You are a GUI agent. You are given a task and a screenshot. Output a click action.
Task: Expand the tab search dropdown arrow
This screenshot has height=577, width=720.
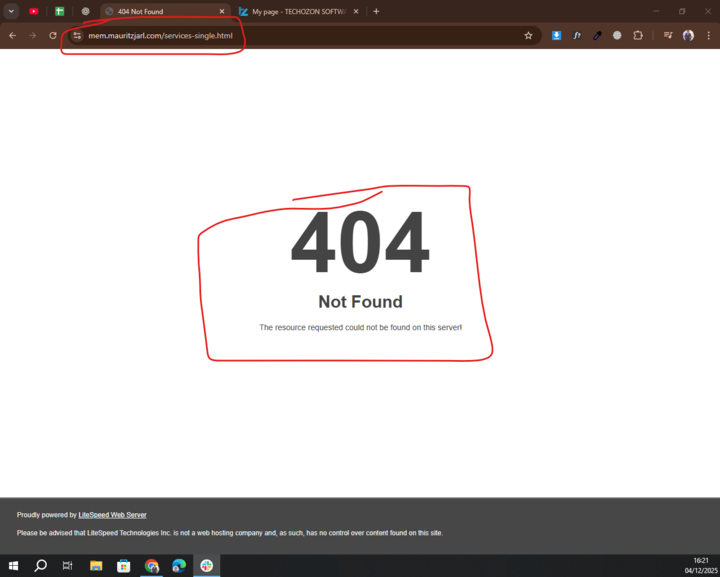coord(11,11)
